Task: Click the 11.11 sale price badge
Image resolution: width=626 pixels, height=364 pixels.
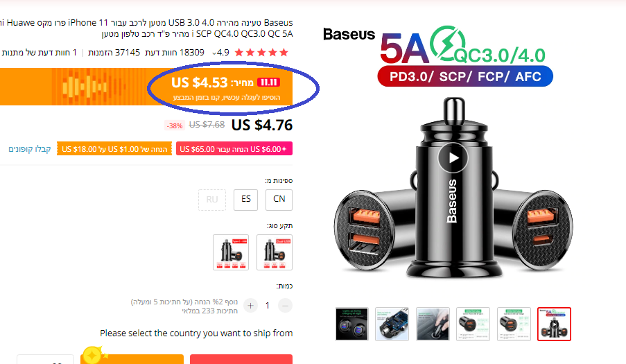Action: coord(268,83)
